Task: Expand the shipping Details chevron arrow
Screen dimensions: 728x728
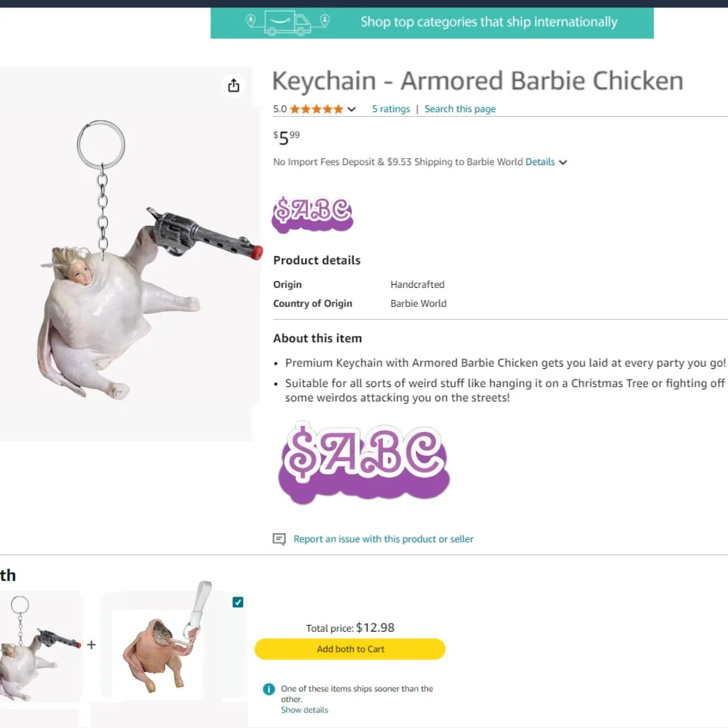Action: [x=564, y=162]
